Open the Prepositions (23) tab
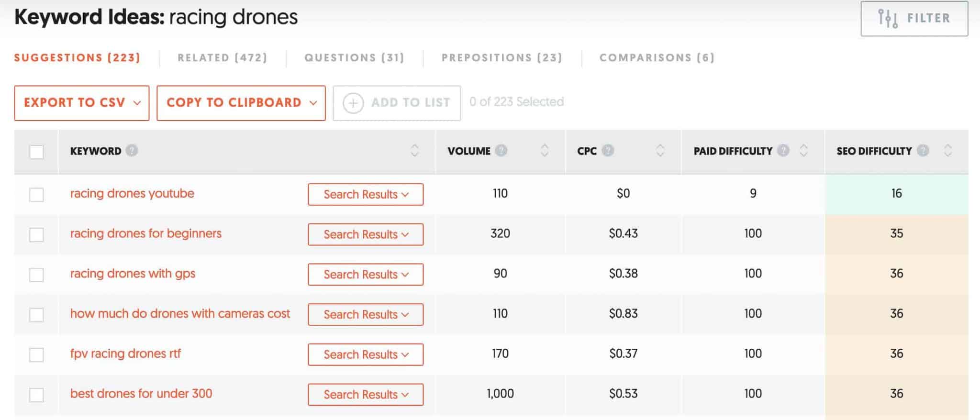The width and height of the screenshot is (980, 420). point(502,58)
